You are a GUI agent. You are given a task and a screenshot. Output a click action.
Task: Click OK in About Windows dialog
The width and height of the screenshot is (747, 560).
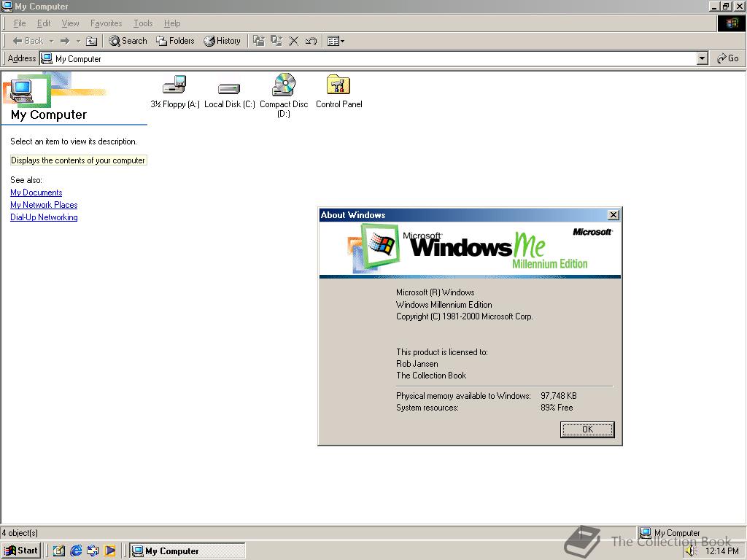pyautogui.click(x=587, y=429)
